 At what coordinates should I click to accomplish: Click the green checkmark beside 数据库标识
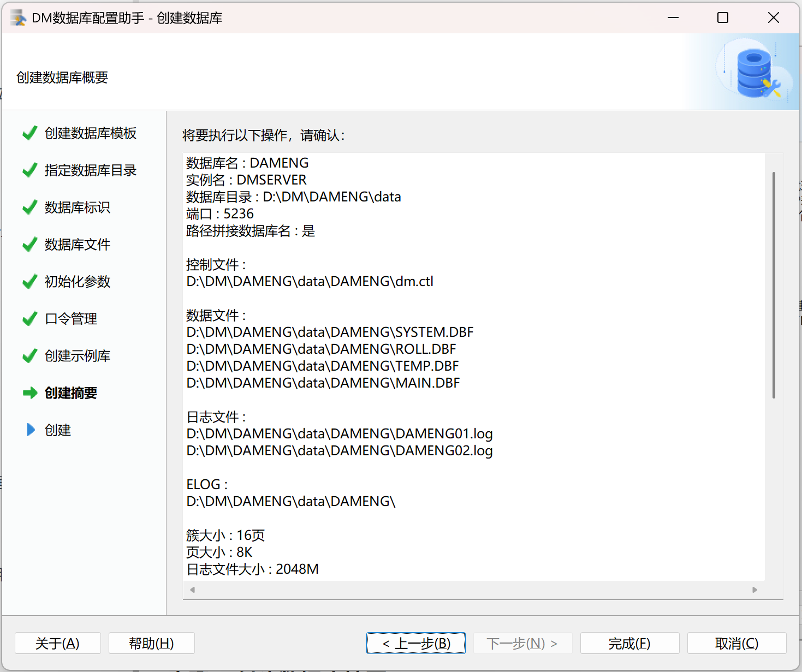click(29, 207)
